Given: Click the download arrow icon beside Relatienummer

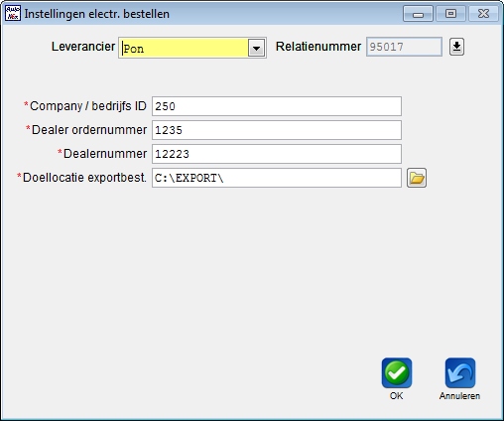Looking at the screenshot, I should pos(456,47).
